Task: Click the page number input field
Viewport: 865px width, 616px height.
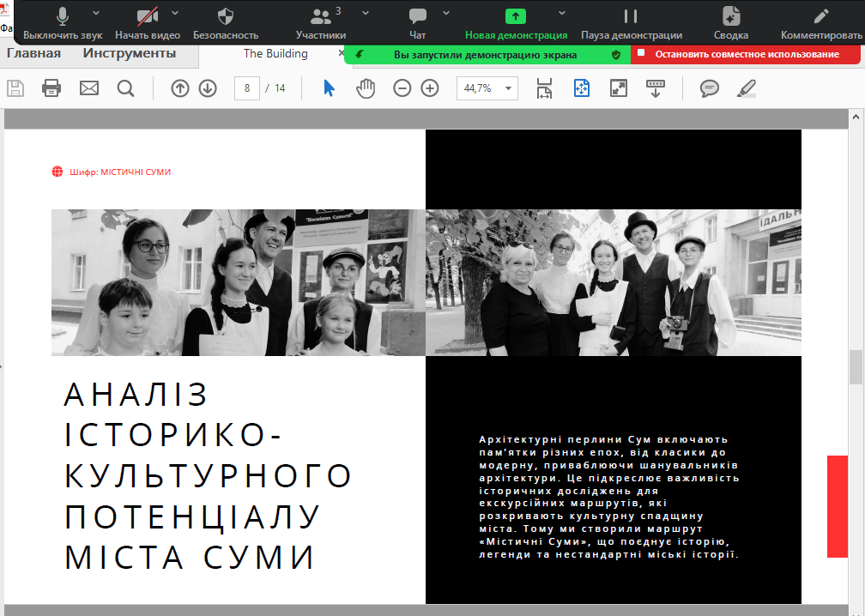Action: coord(247,88)
